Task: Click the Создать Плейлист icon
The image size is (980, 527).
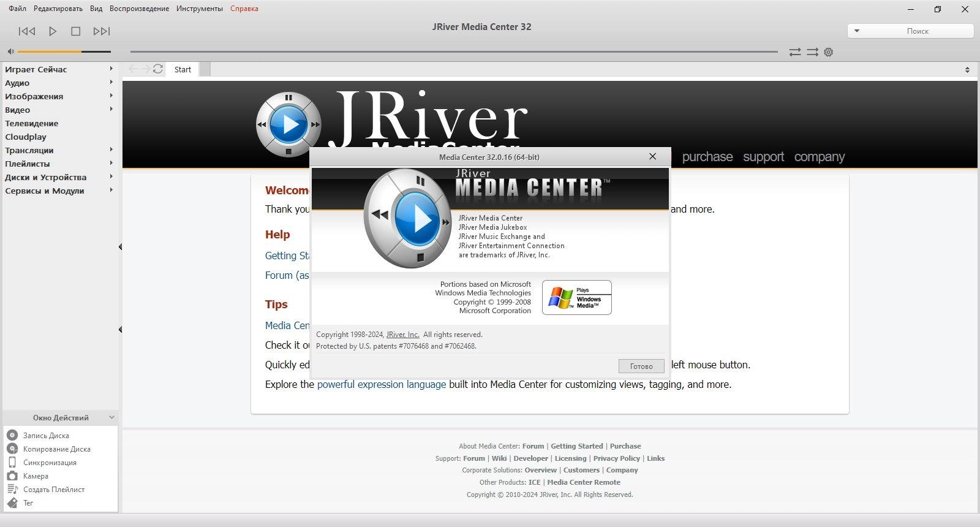Action: click(12, 489)
